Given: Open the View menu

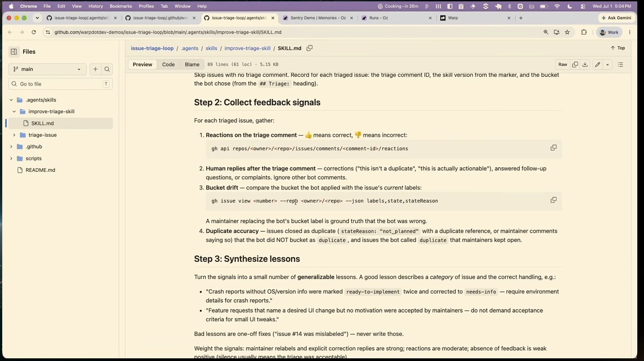Looking at the screenshot, I should click(77, 6).
